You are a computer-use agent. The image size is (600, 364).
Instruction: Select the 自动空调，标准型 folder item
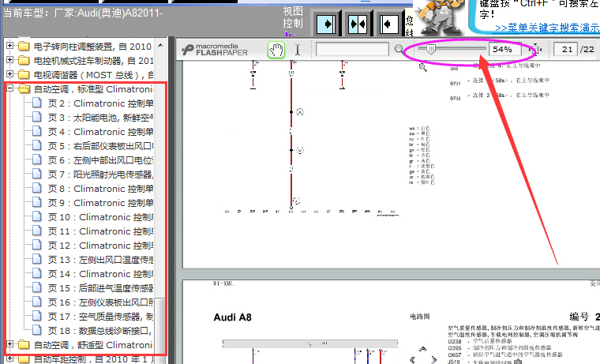[93, 89]
